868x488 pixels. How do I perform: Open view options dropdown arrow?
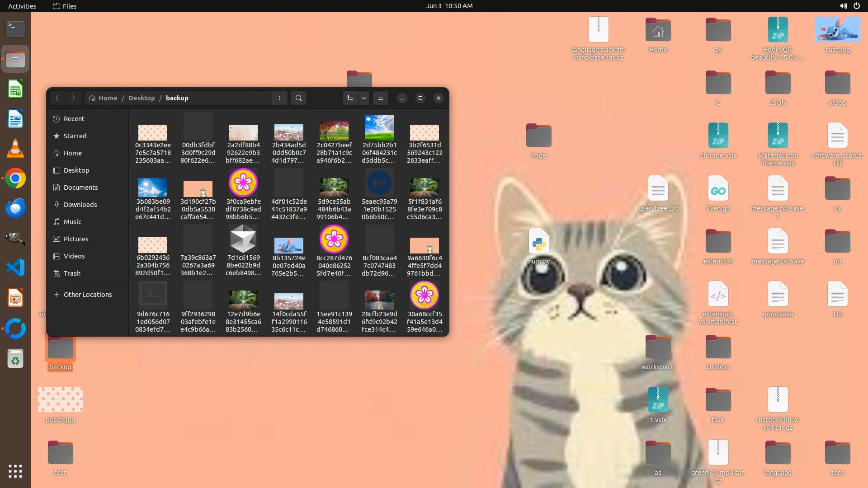point(364,98)
